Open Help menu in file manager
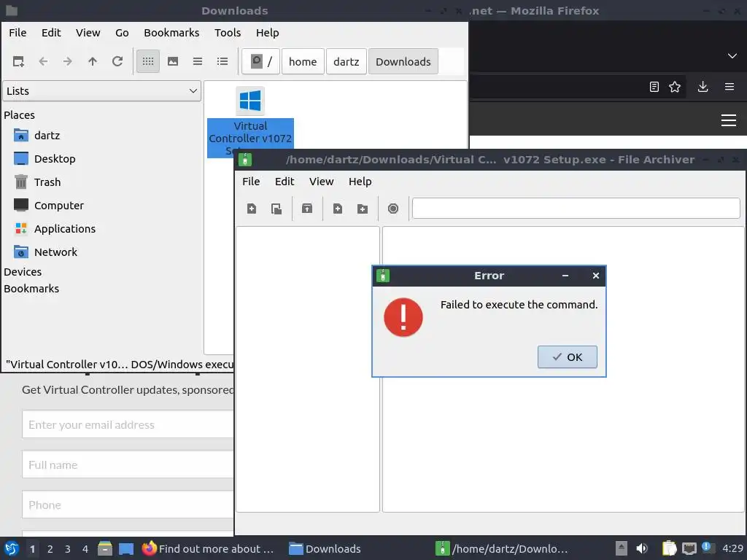Viewport: 747px width, 560px height. click(267, 32)
